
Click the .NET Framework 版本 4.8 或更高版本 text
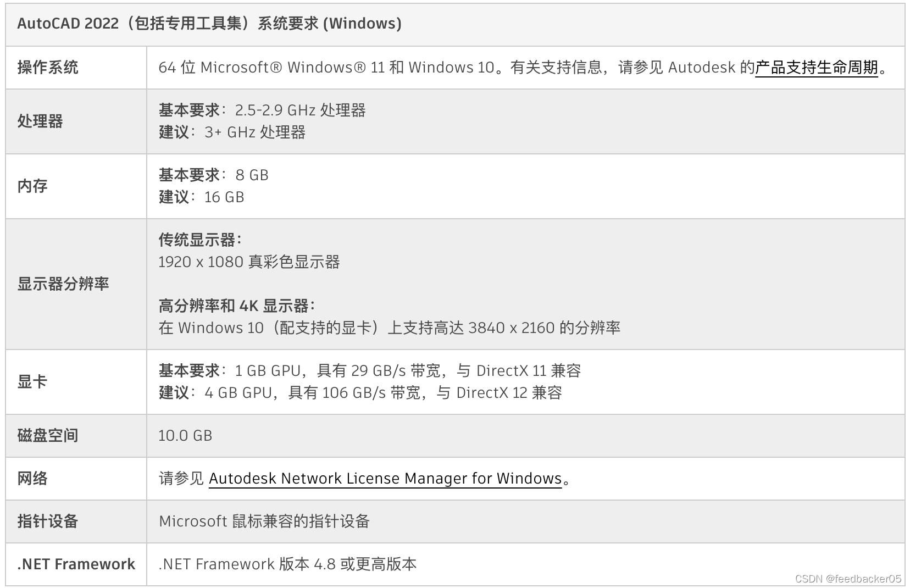coord(288,564)
